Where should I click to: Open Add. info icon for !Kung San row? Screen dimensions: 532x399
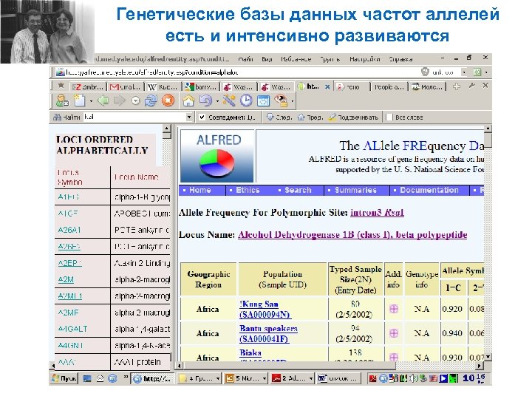pyautogui.click(x=394, y=309)
